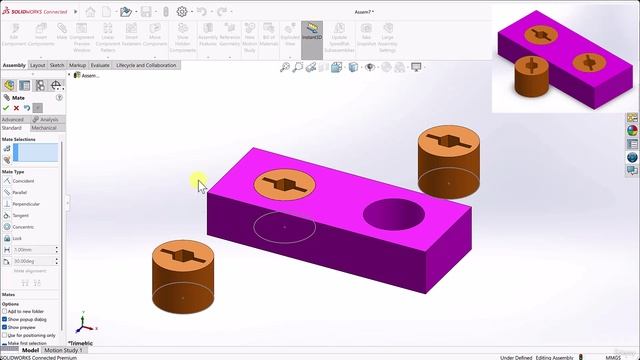Choose the Lock mate type
This screenshot has height=360, width=640.
[x=12, y=238]
